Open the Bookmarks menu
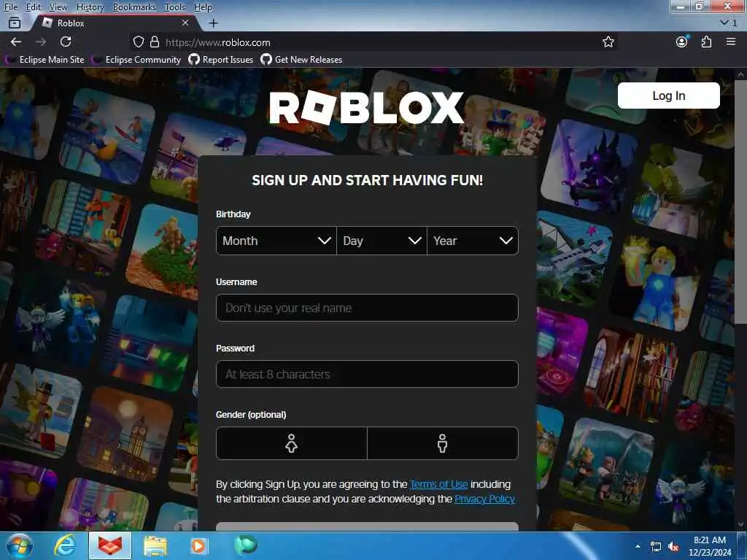The width and height of the screenshot is (747, 560). [x=134, y=7]
